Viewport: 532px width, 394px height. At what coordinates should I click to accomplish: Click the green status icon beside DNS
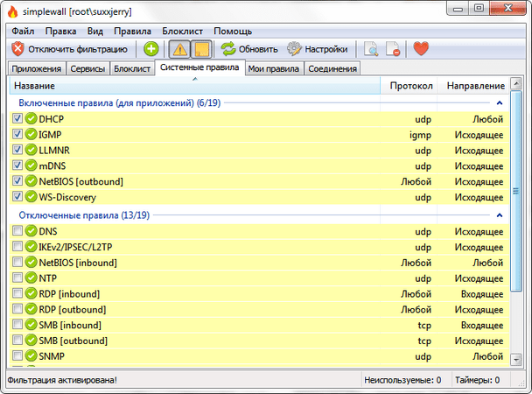[31, 231]
